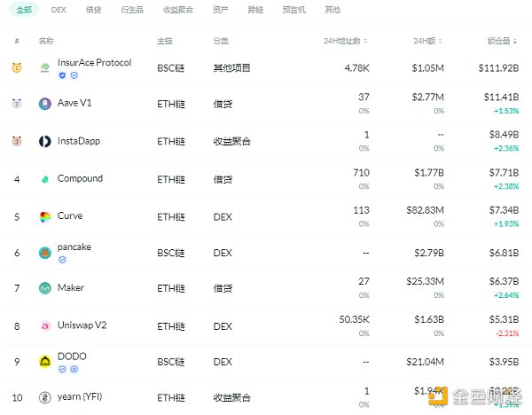The width and height of the screenshot is (532, 415).
Task: Click the Compound logo icon
Action: [45, 179]
